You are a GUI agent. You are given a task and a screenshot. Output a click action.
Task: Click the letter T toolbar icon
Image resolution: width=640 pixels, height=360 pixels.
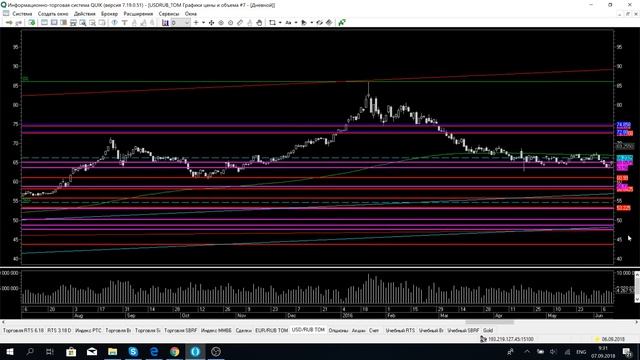click(x=124, y=23)
